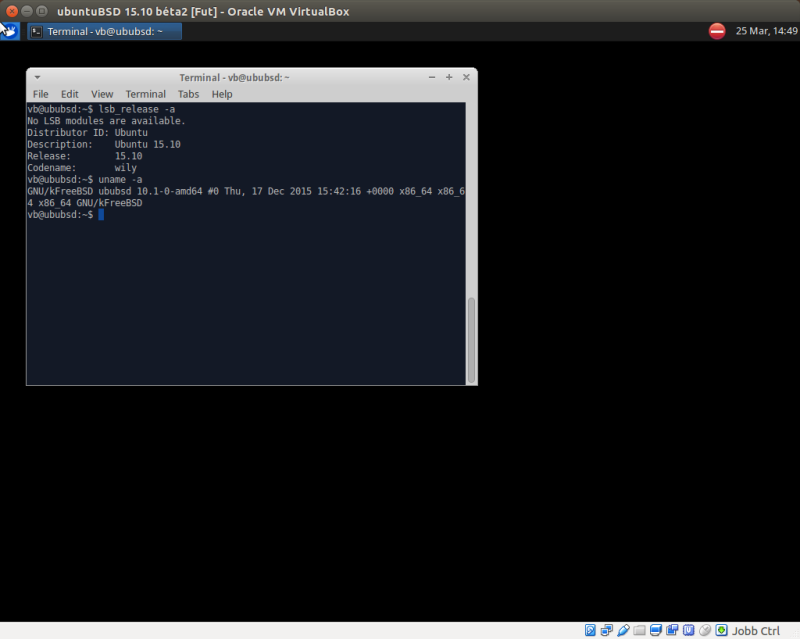Click the red no-entry notification icon in panel

717,31
